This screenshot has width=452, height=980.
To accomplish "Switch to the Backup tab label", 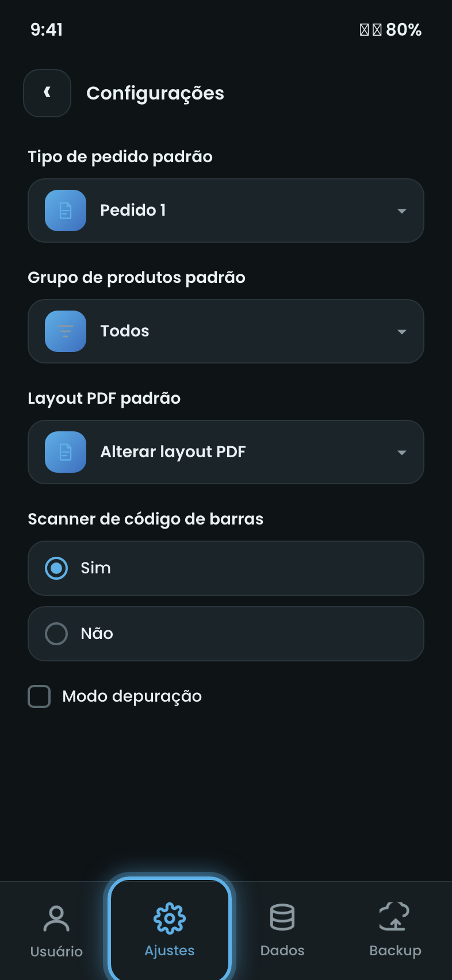I will [x=395, y=951].
